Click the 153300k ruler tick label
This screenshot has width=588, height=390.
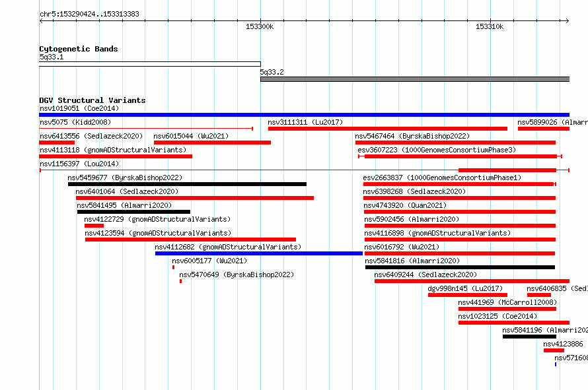click(260, 26)
